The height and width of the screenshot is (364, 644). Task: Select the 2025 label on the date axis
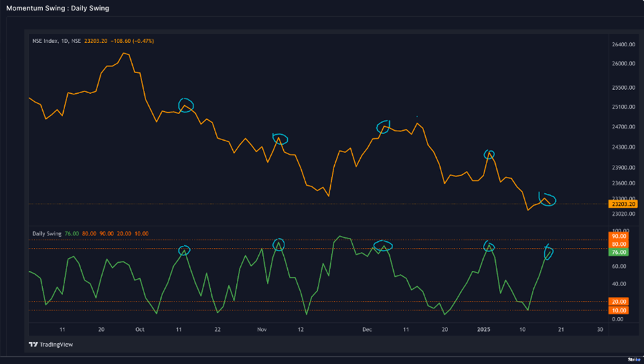pos(484,330)
